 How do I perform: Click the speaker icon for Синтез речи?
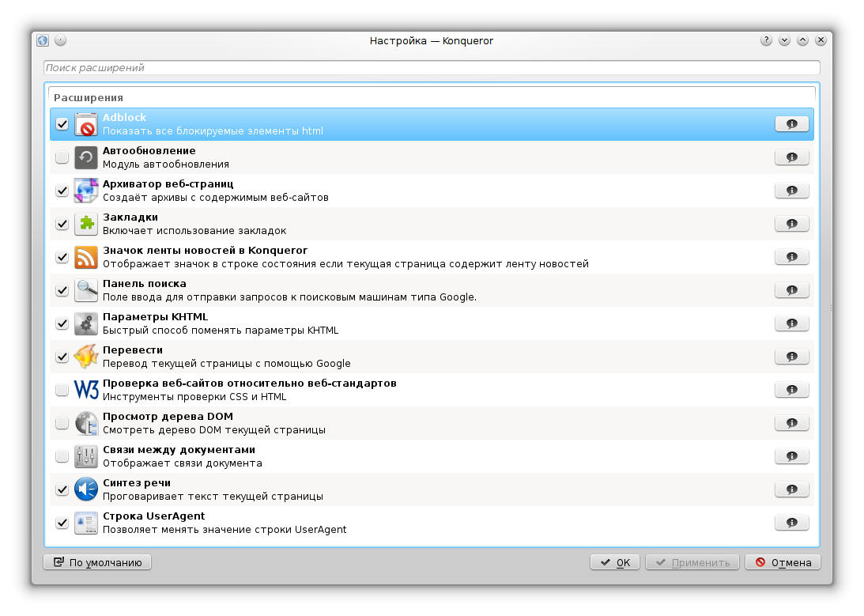click(85, 489)
